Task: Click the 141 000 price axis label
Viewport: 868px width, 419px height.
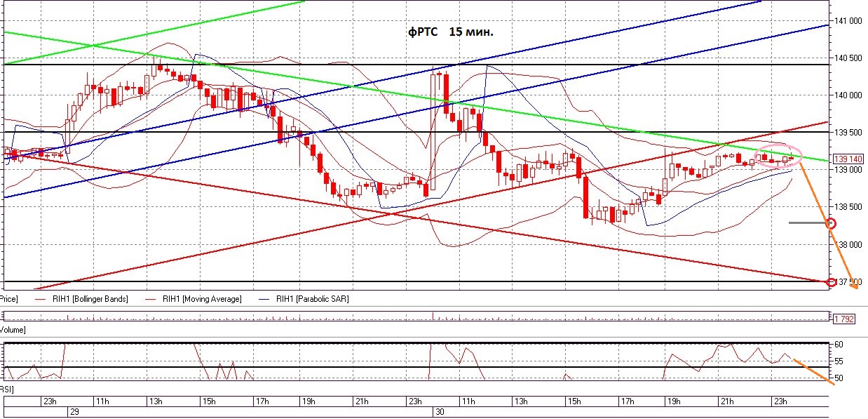Action: click(848, 21)
